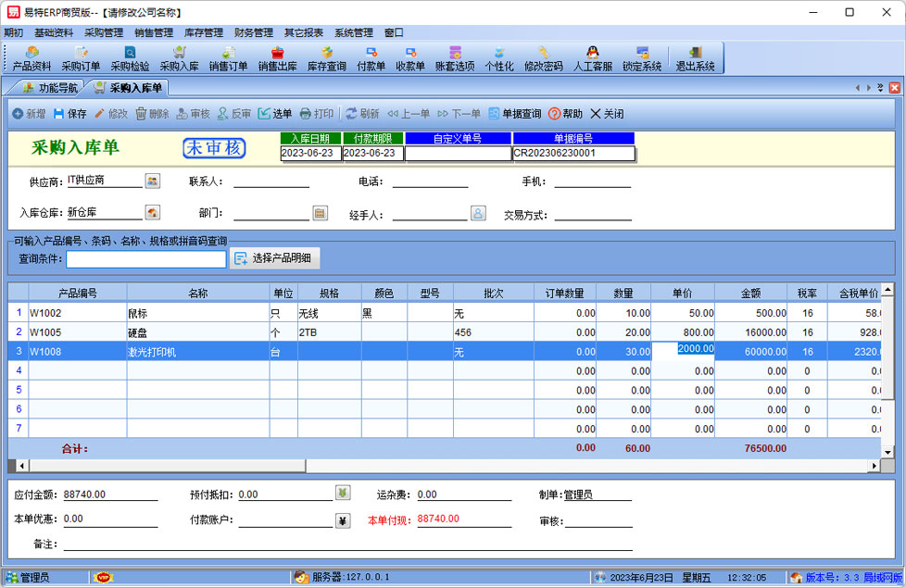The width and height of the screenshot is (906, 588).
Task: Click 退出系统 icon
Action: tap(695, 58)
